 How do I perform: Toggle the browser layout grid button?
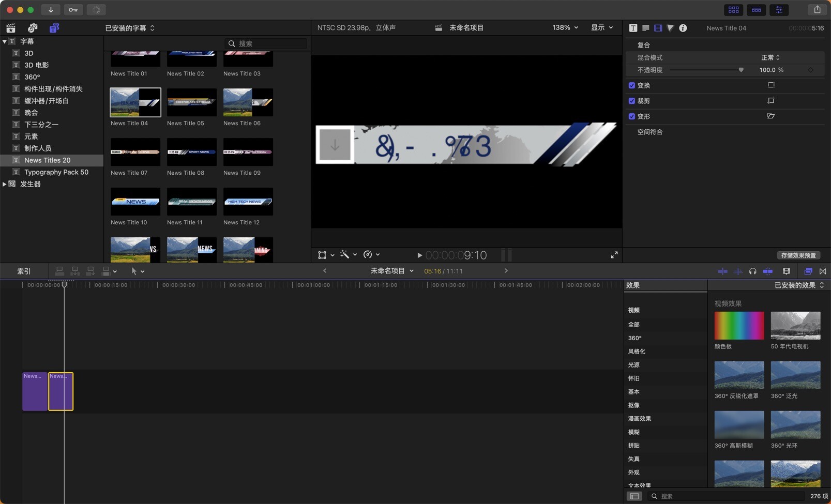[x=733, y=10]
